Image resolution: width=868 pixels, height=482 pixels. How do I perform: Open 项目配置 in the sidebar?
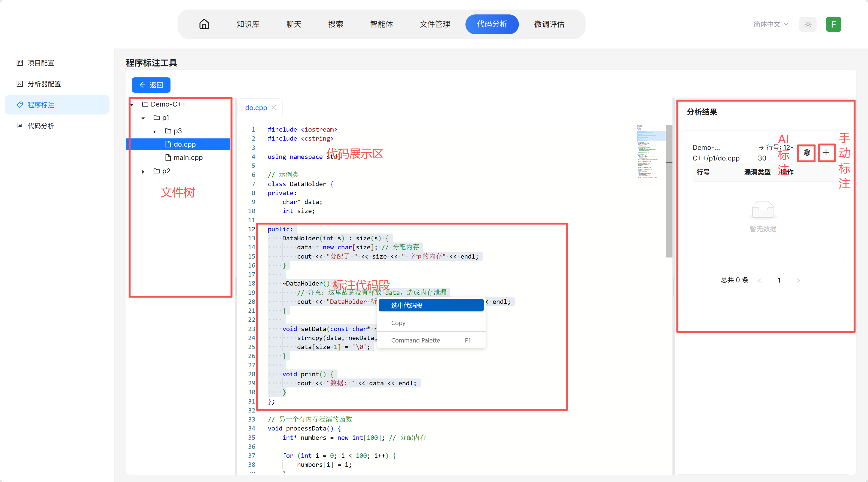[x=41, y=63]
